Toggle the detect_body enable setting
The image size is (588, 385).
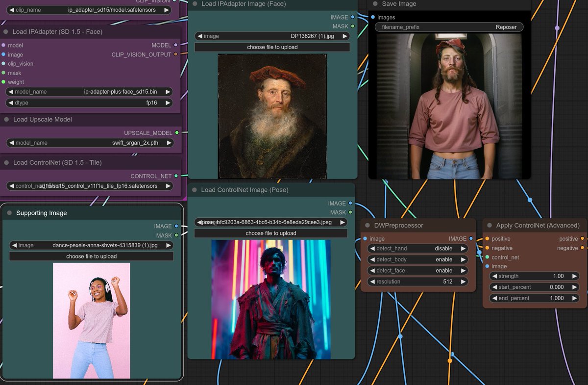(x=417, y=259)
